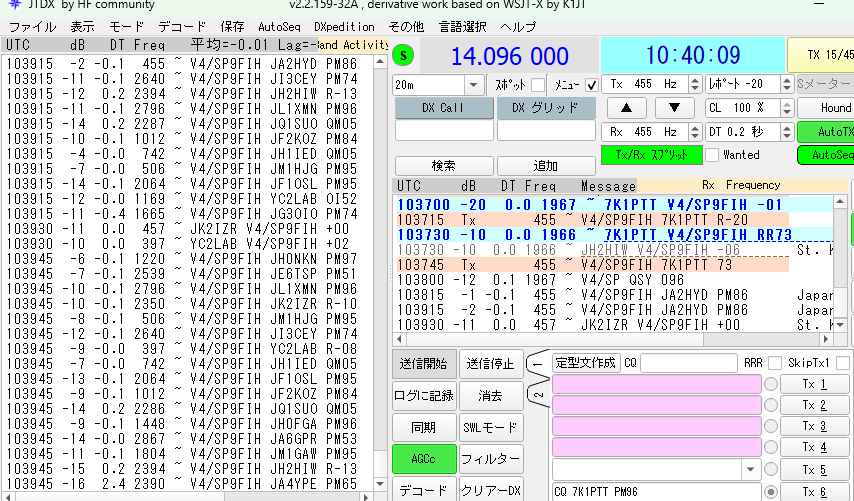Select the Tx 2 radio button
Image resolution: width=854 pixels, height=501 pixels.
(771, 405)
